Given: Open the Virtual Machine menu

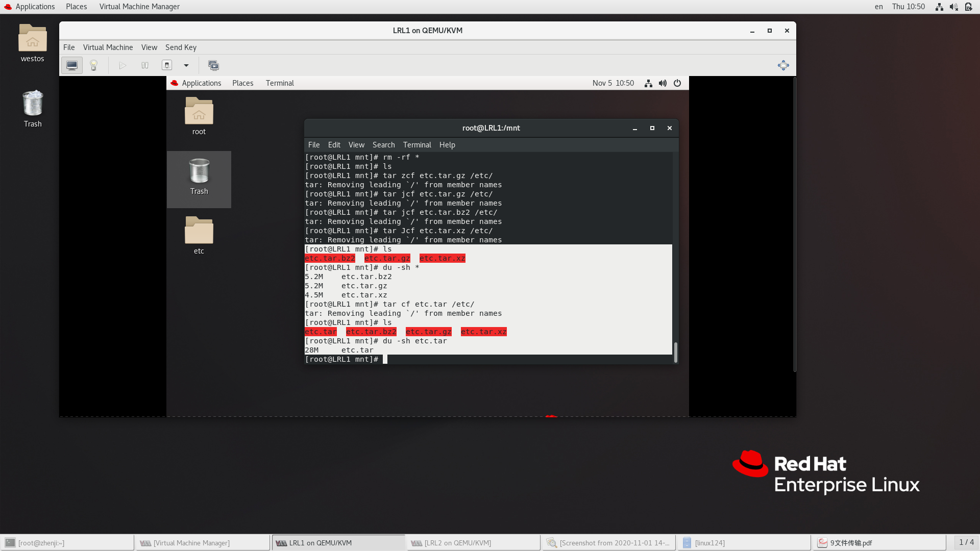Looking at the screenshot, I should [108, 47].
